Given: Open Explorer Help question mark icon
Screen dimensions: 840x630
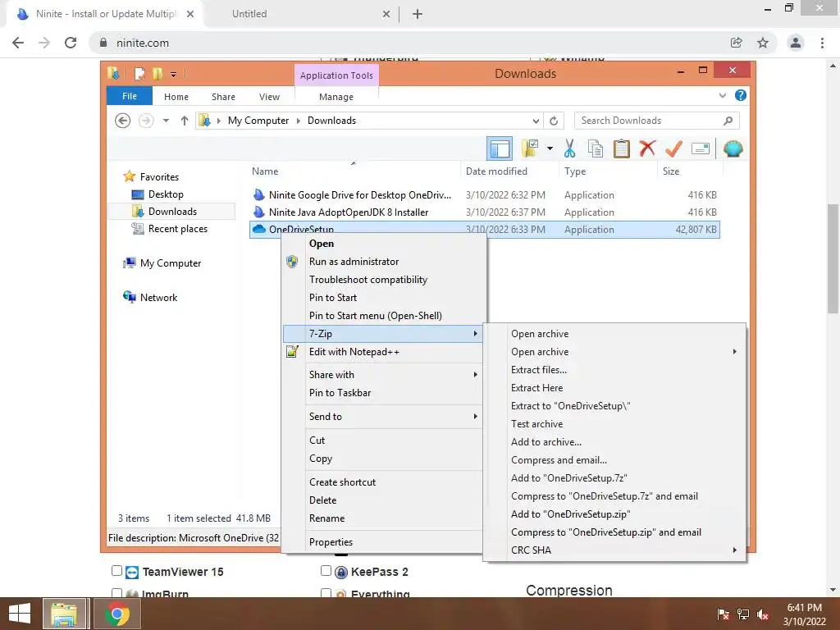Looking at the screenshot, I should (x=741, y=95).
